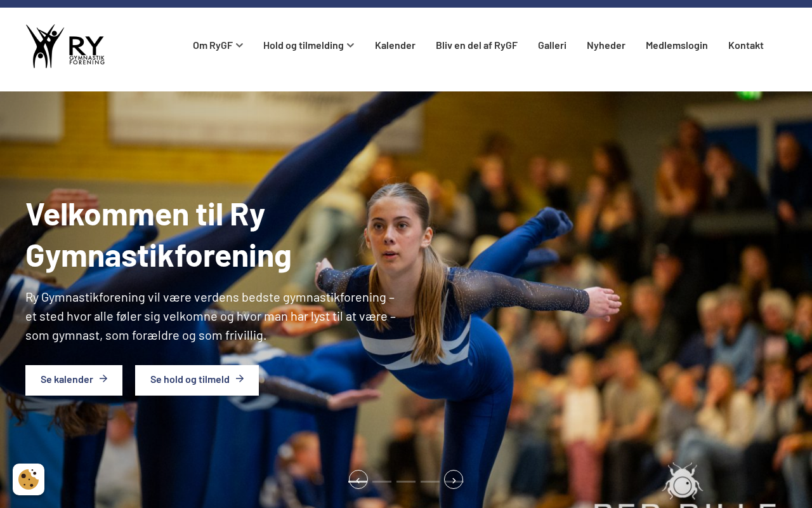Screen dimensions: 812x508
Task: Open the Galleri page
Action: pyautogui.click(x=552, y=45)
